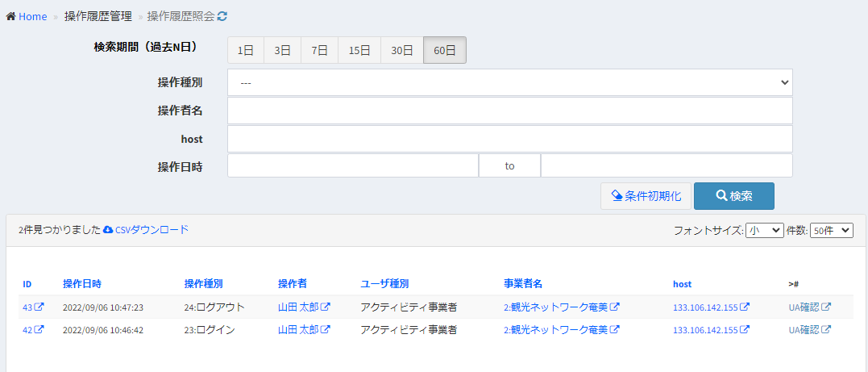Click アクティビティ事業者 in row 43
868x372 pixels.
tap(409, 307)
